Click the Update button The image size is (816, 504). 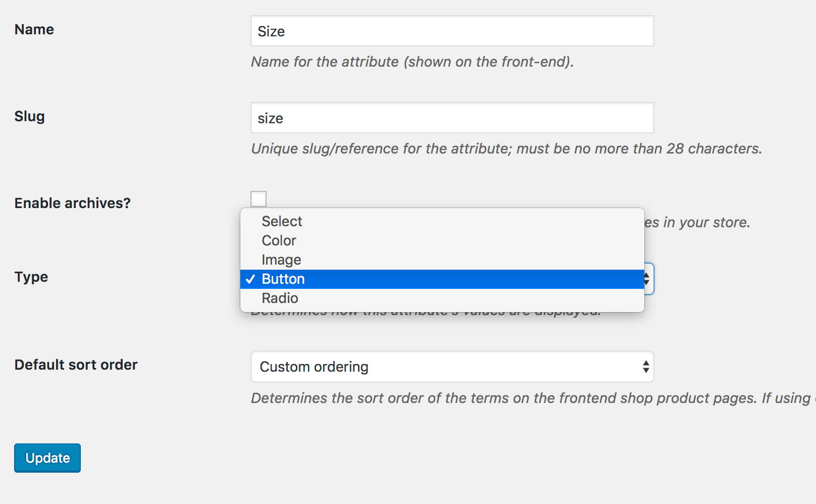click(x=47, y=458)
